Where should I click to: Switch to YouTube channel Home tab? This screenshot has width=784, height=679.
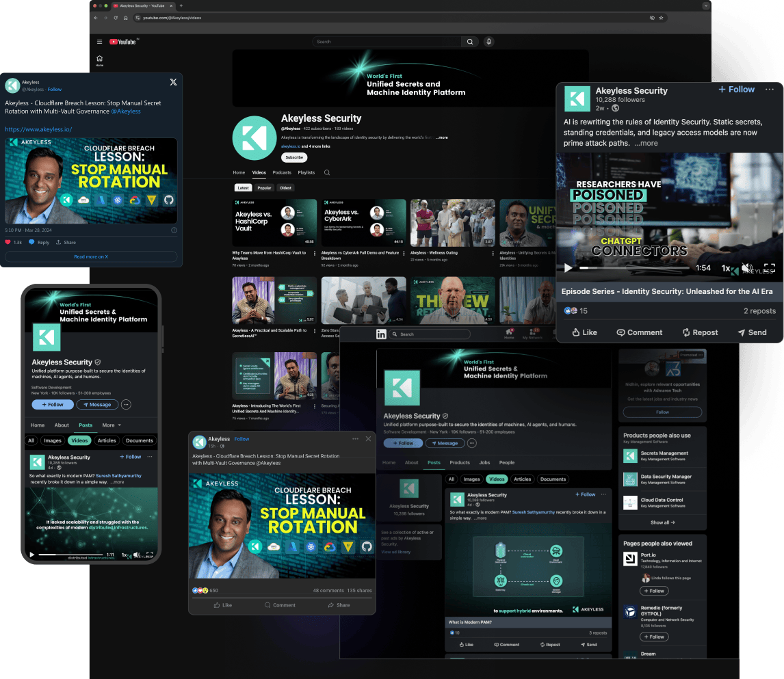(239, 173)
